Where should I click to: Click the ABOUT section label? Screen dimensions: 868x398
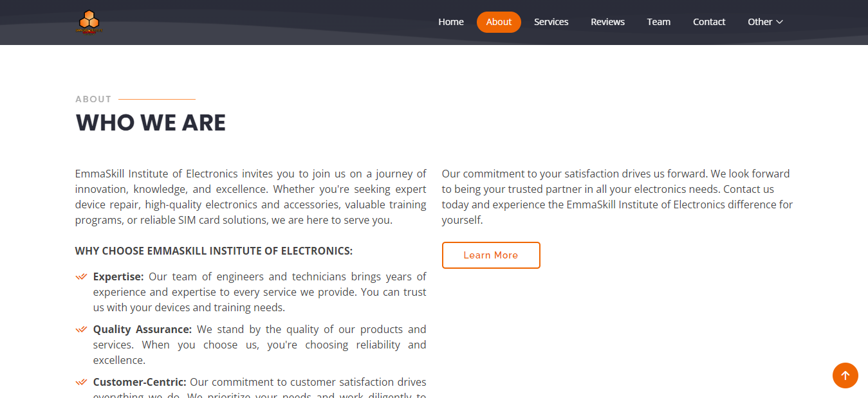93,99
